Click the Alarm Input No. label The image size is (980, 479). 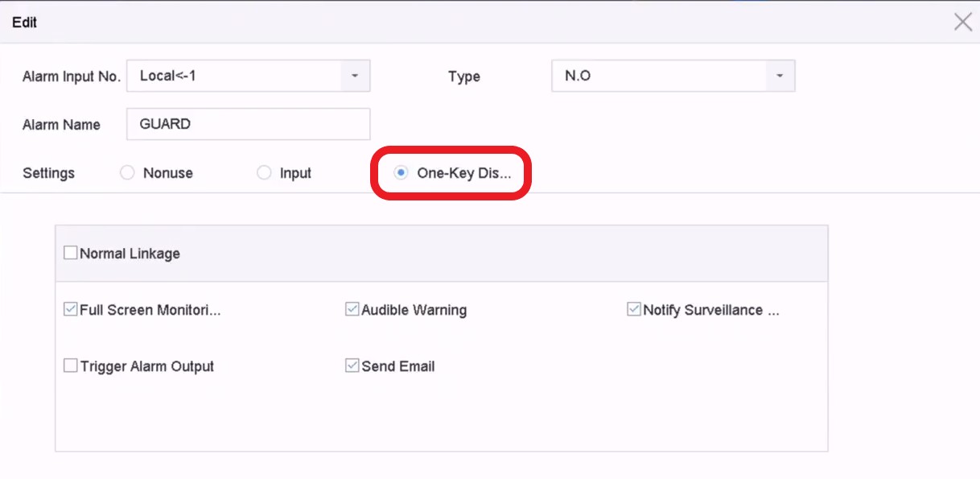pos(71,76)
